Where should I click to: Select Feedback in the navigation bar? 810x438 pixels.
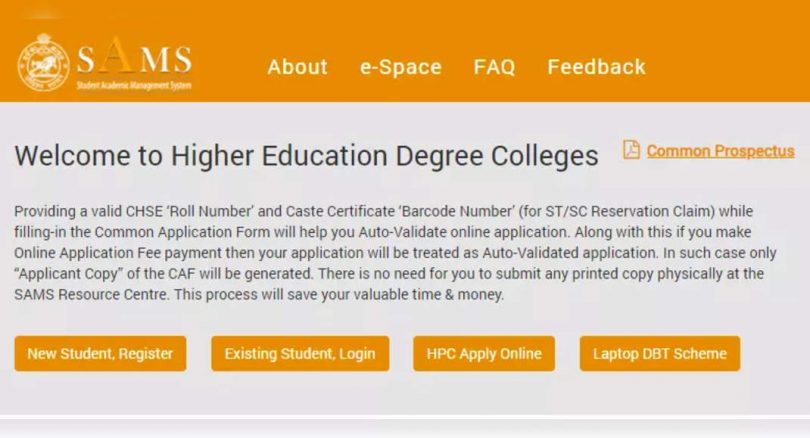click(x=596, y=67)
